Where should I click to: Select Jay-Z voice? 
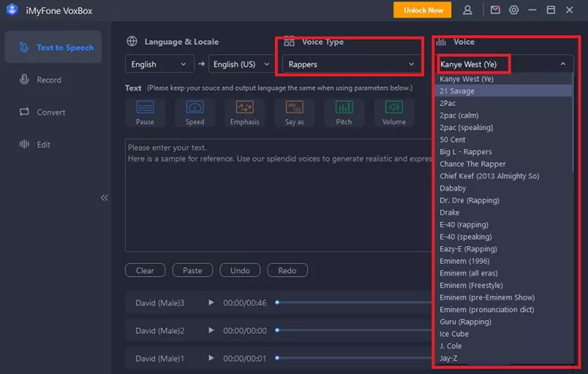(504, 358)
